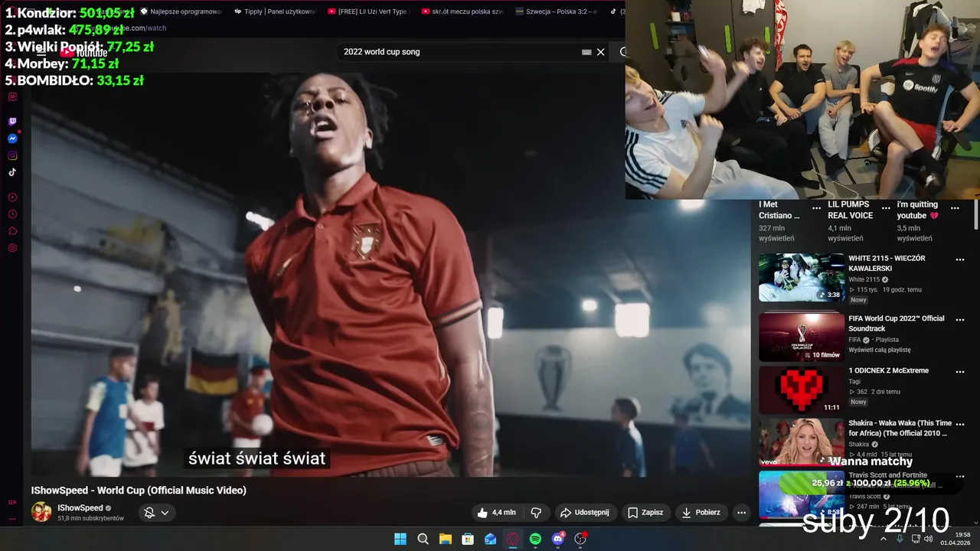The width and height of the screenshot is (980, 551).
Task: Switch to 'Tipply | Panel użytkowni' tab
Action: (x=274, y=11)
